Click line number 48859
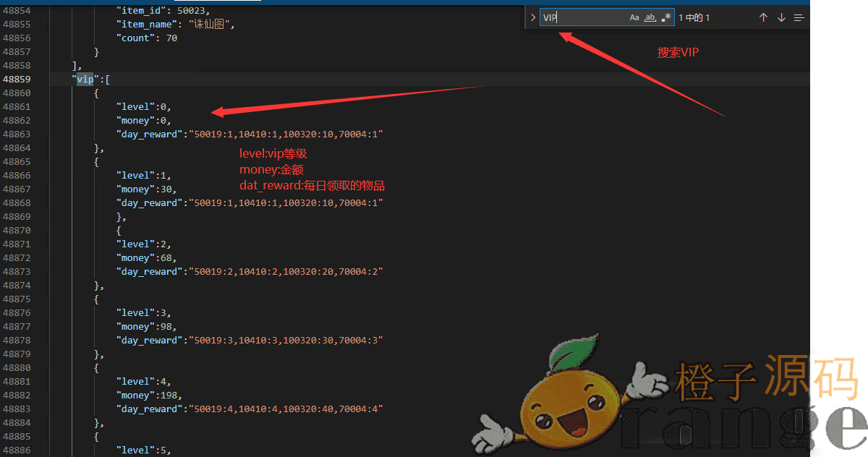 pos(17,80)
